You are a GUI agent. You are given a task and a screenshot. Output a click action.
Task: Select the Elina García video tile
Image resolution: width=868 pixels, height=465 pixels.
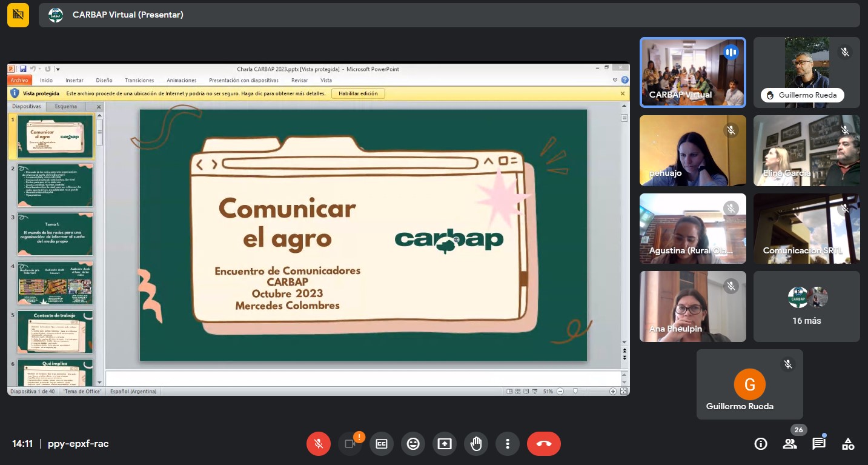point(807,150)
